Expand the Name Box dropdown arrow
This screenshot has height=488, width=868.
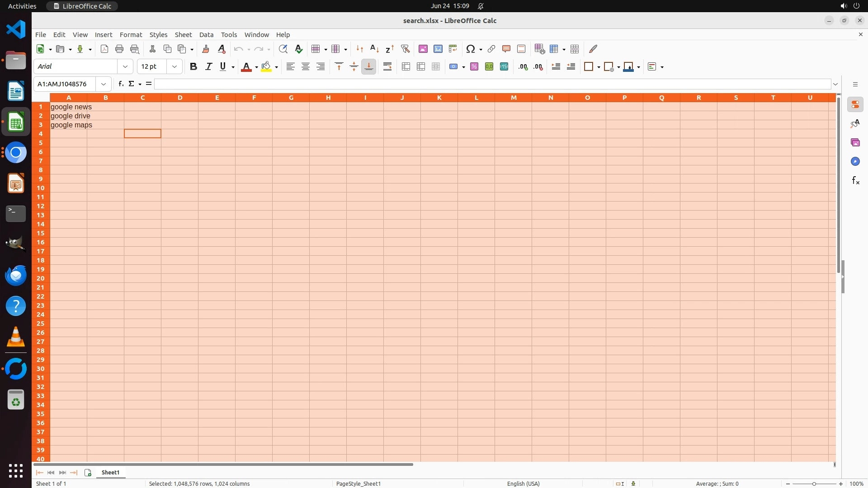[x=104, y=84]
